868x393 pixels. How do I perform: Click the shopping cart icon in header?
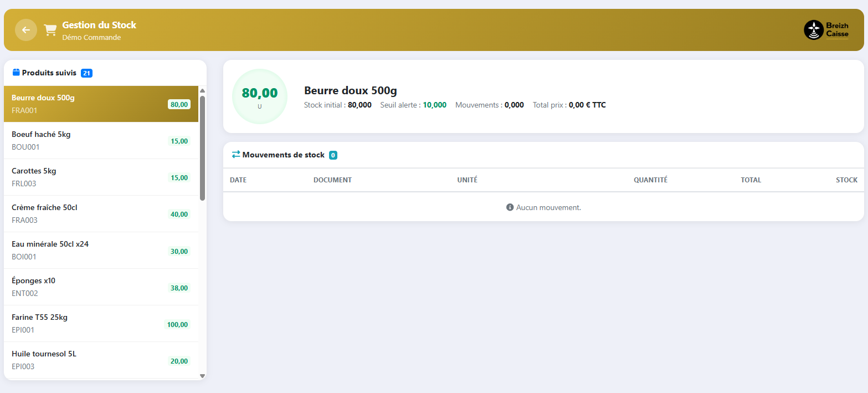pos(50,30)
